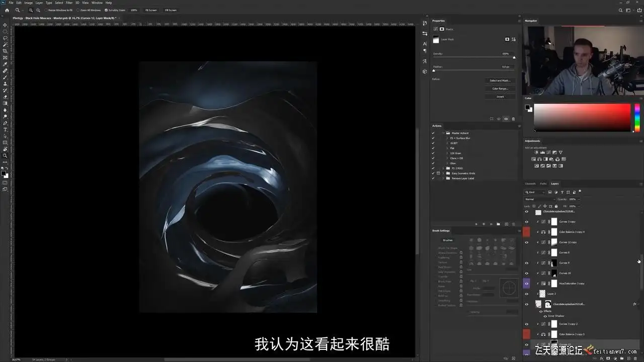Select the Eraser tool
The image size is (644, 362).
[x=6, y=97]
